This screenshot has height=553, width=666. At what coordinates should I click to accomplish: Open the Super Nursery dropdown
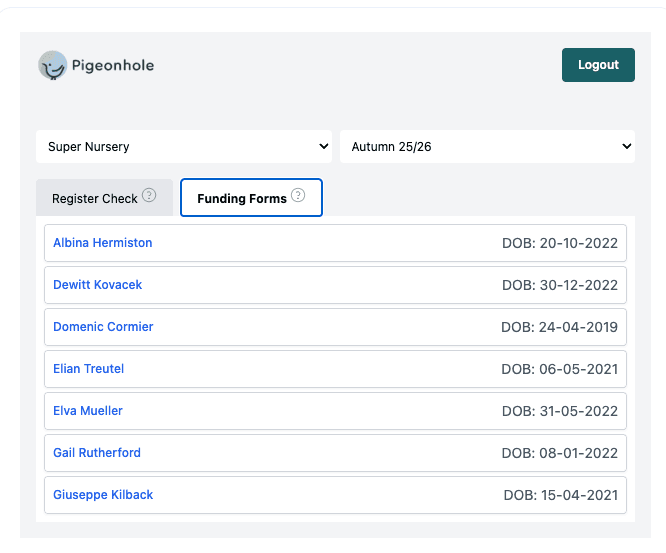pyautogui.click(x=184, y=146)
